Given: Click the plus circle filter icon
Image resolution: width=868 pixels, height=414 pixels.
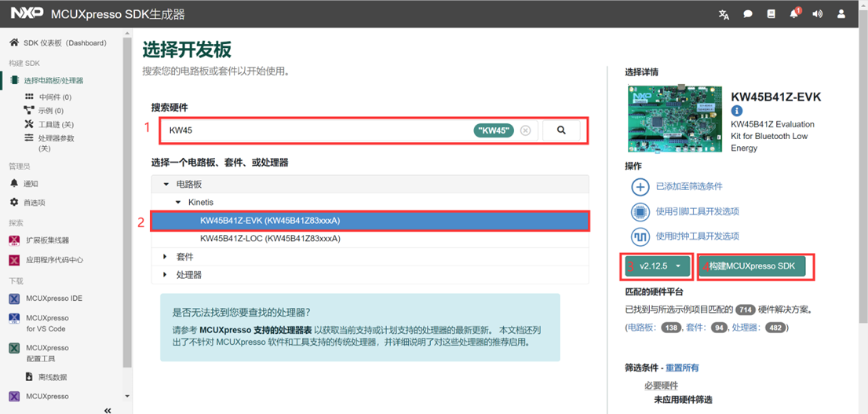Looking at the screenshot, I should tap(640, 187).
